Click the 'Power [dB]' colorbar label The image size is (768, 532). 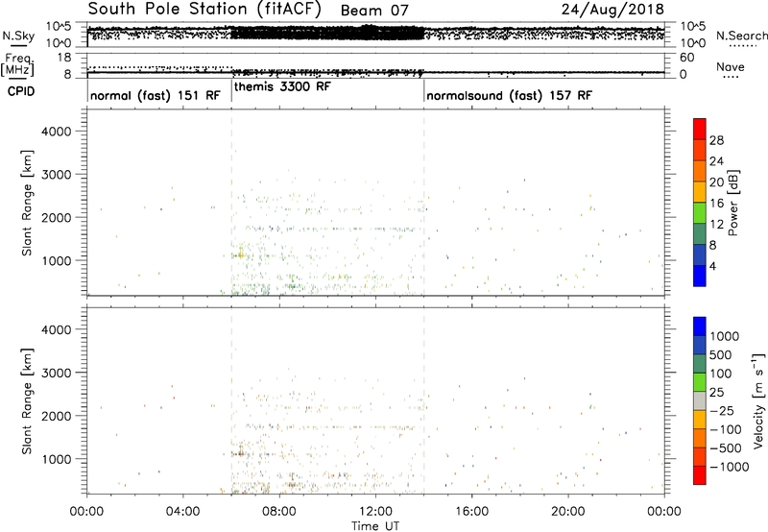tap(732, 203)
